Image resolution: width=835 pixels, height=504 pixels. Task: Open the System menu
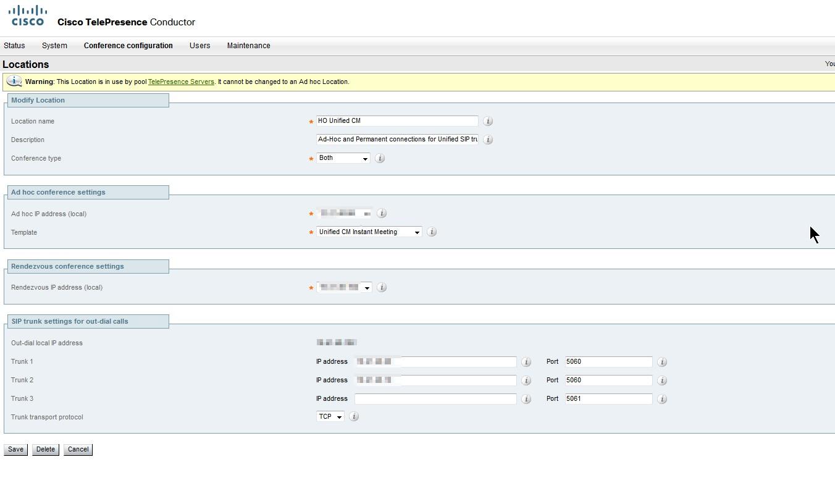[54, 46]
